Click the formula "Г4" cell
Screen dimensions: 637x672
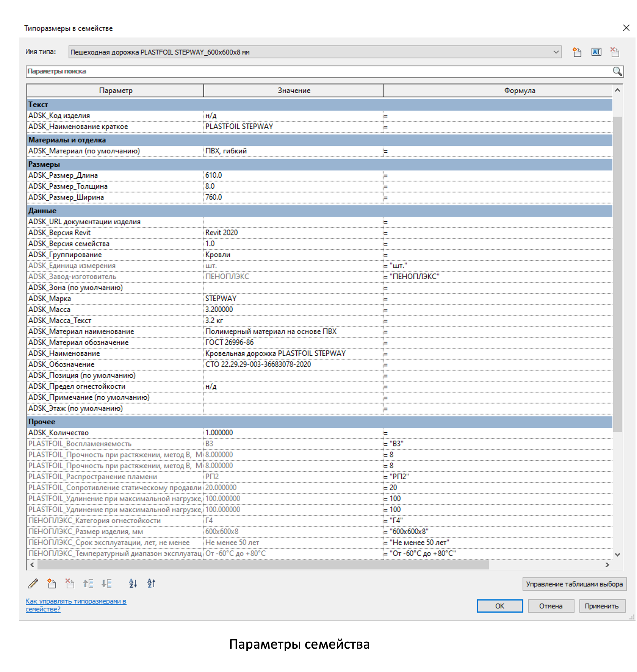click(x=498, y=521)
